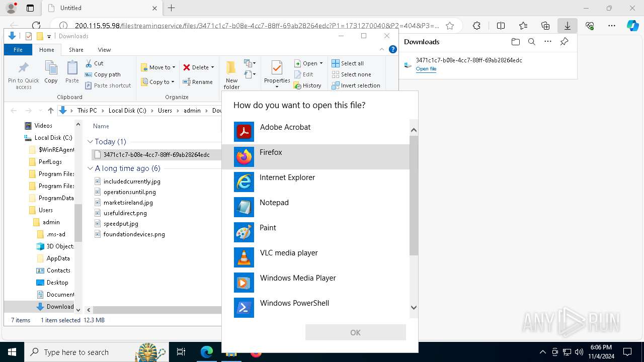The width and height of the screenshot is (644, 362).
Task: Collapse the Today (1) group
Action: point(91,142)
